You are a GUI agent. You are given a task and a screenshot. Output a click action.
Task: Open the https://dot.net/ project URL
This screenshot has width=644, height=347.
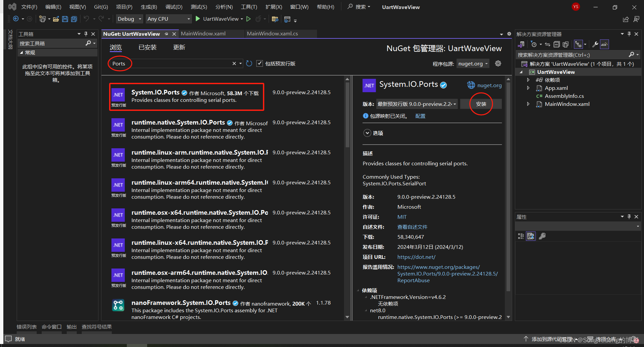(416, 257)
